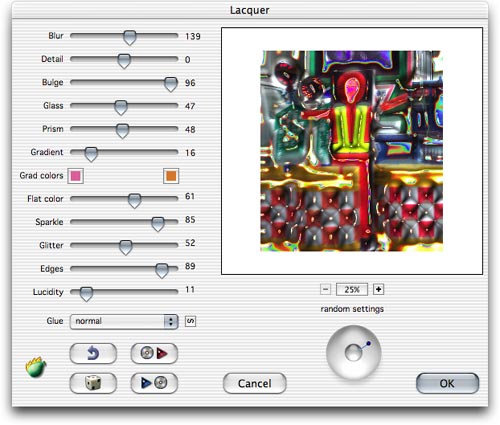Click the Bulge slider thumb
This screenshot has height=425, width=500.
click(x=171, y=84)
